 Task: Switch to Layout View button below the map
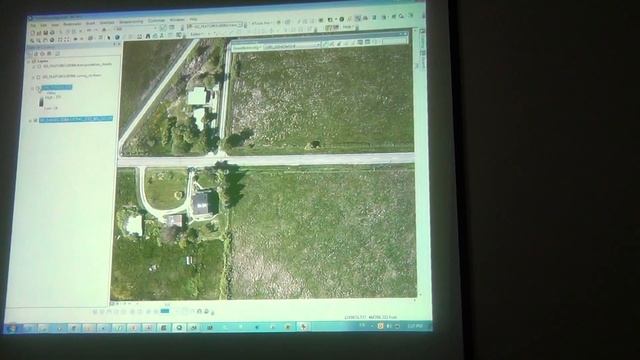(118, 304)
